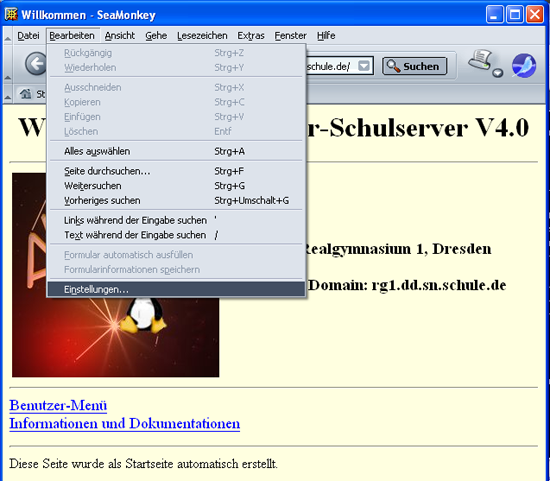Close the SeaMonkey window
550x481 pixels.
pos(535,15)
